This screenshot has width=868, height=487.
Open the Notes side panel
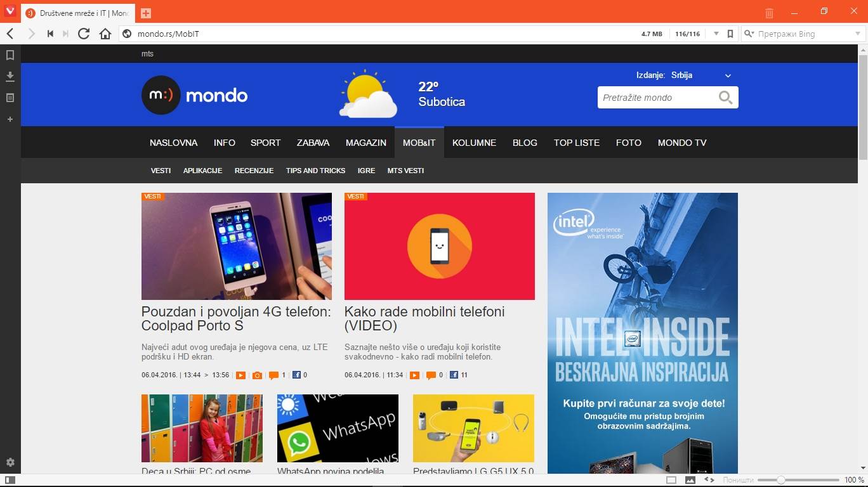[x=10, y=98]
